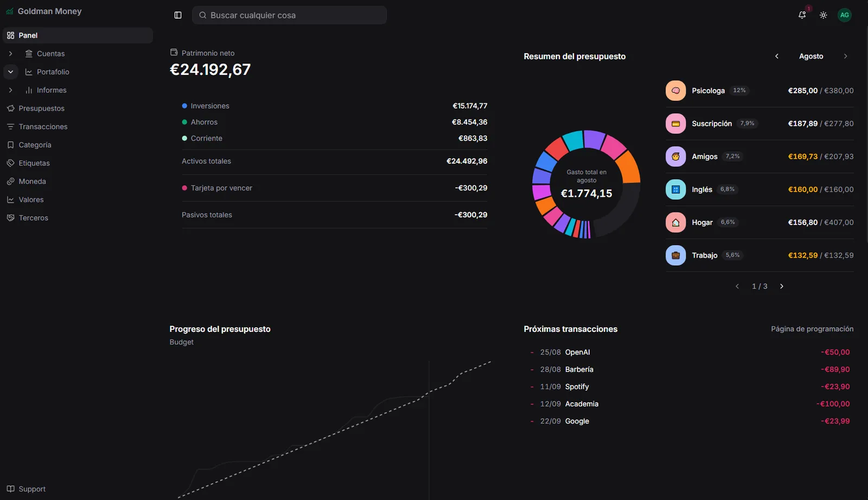868x500 pixels.
Task: Expand the Informes chevron
Action: point(10,90)
